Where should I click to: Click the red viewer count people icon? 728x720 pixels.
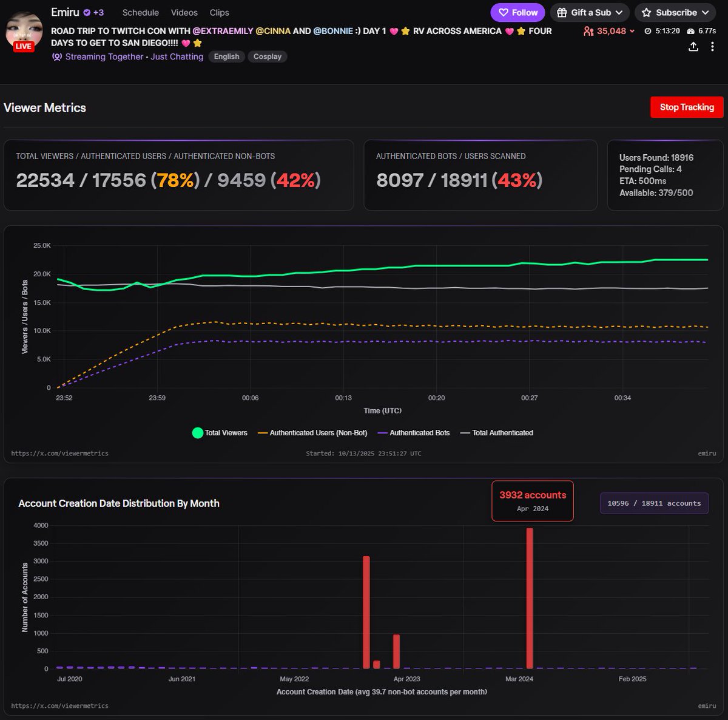(587, 30)
